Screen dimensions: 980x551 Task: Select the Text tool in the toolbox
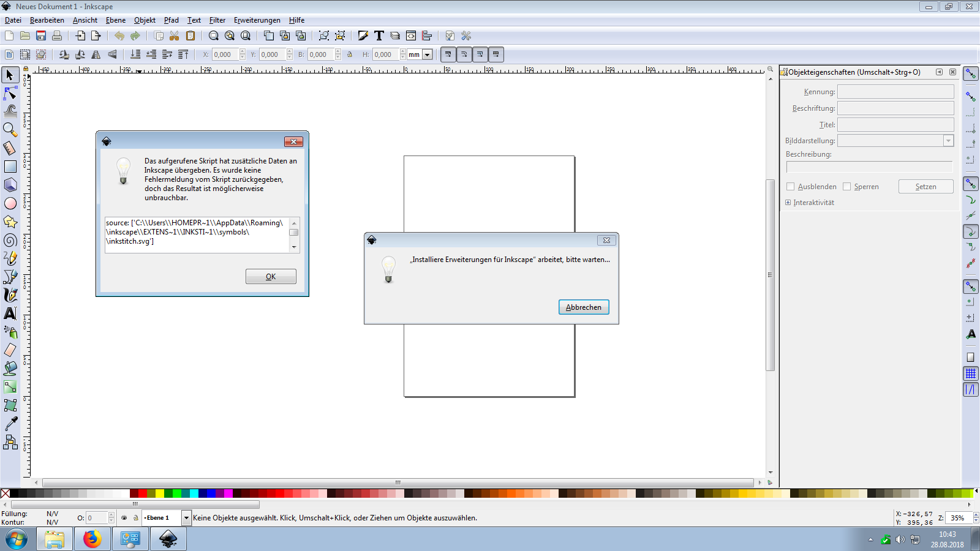click(x=10, y=313)
